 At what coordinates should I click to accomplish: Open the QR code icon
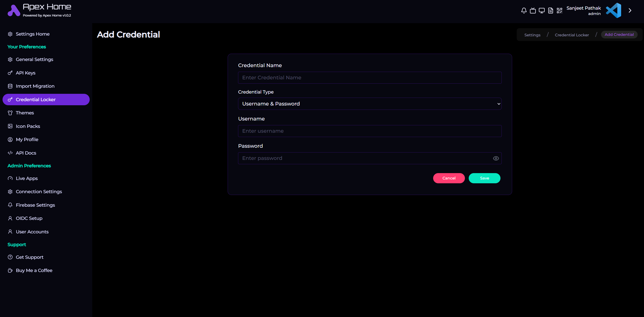559,11
